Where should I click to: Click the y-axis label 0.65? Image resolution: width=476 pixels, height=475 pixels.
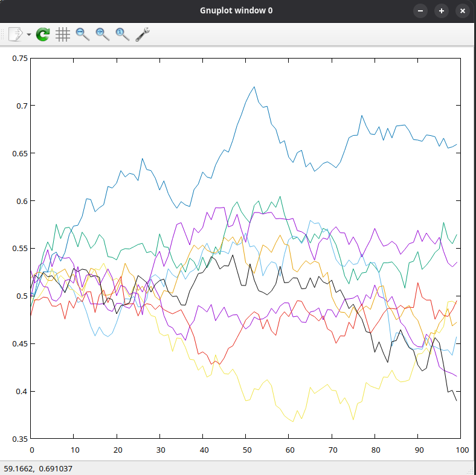[x=20, y=153]
